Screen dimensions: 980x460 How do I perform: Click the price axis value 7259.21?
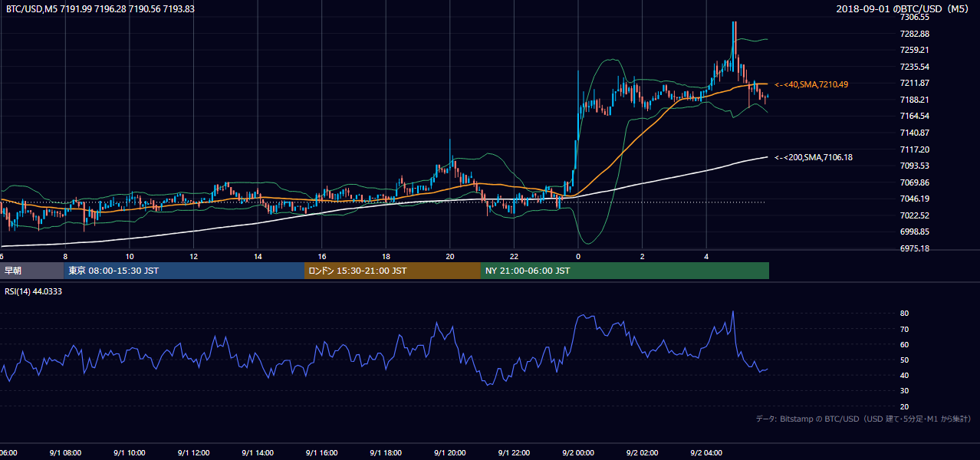coord(916,51)
